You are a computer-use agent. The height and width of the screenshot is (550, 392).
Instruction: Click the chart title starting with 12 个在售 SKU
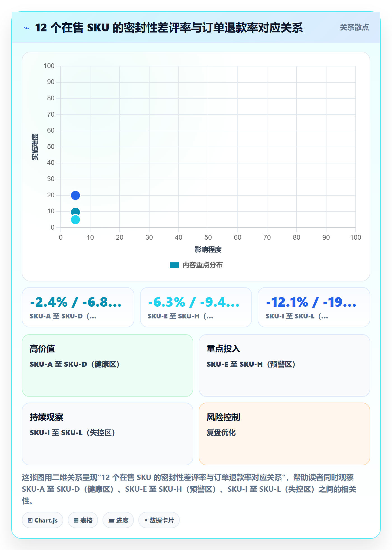click(169, 28)
